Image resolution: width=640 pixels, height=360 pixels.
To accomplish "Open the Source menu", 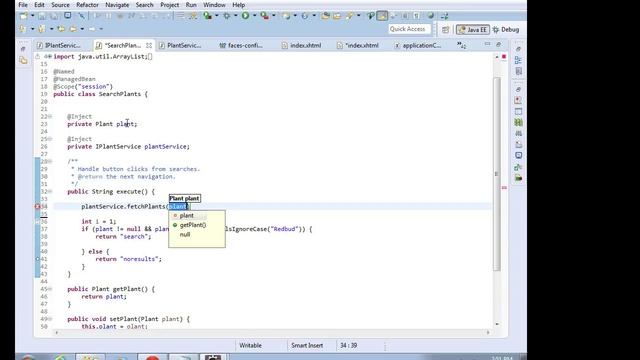I will click(x=60, y=5).
